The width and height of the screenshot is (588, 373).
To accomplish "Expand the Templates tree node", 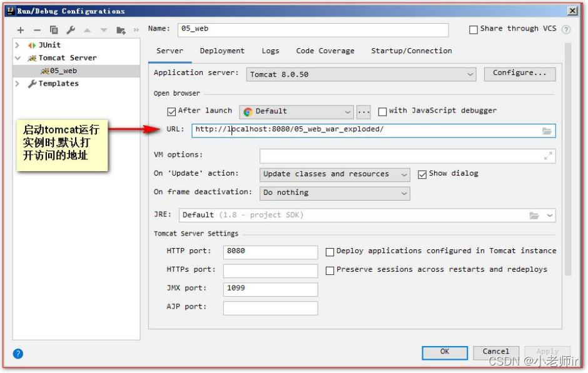I will [x=18, y=84].
